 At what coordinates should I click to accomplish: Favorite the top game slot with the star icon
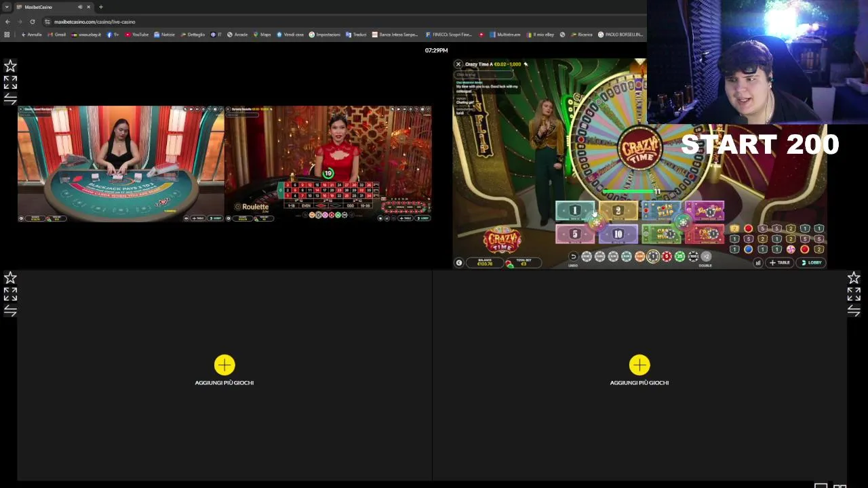coord(10,66)
